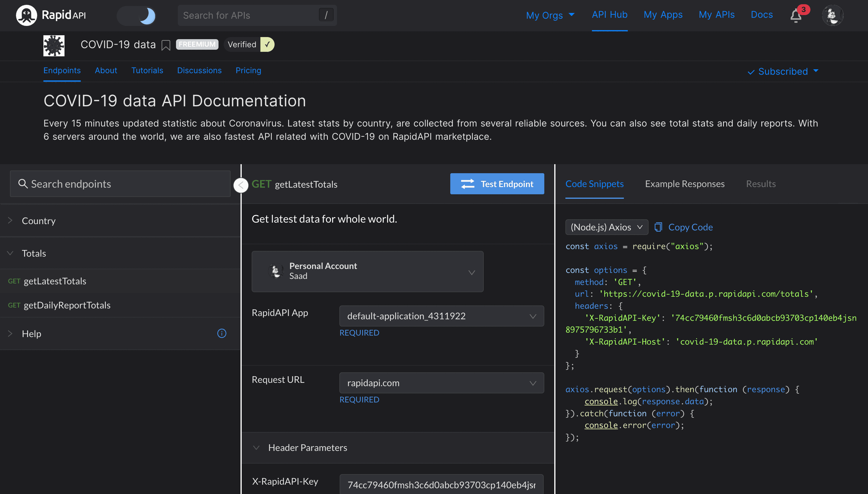Click the RapidAPI logo
868x494 pixels.
click(51, 15)
